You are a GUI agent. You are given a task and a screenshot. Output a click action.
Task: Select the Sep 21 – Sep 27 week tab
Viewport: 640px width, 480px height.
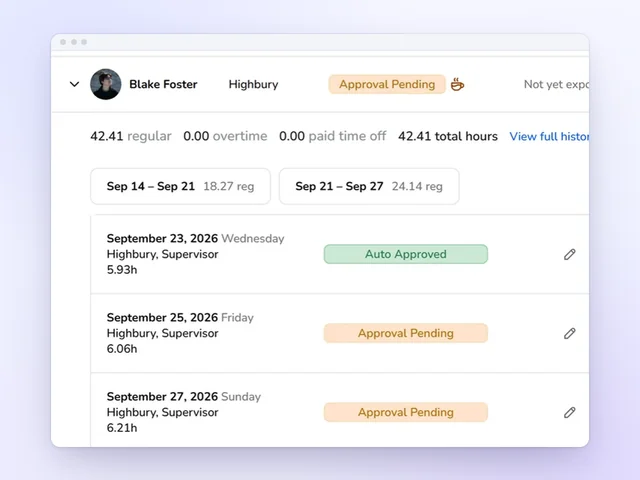[369, 187]
